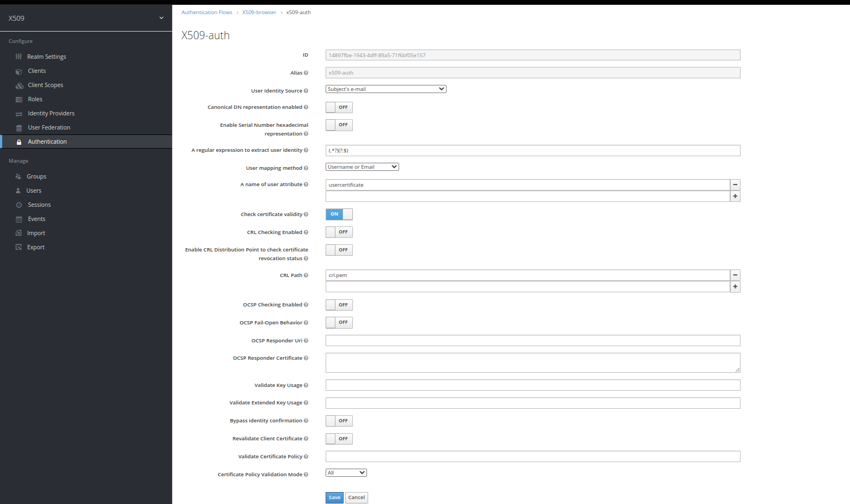
Task: Open the Sessions panel icon
Action: click(x=18, y=205)
